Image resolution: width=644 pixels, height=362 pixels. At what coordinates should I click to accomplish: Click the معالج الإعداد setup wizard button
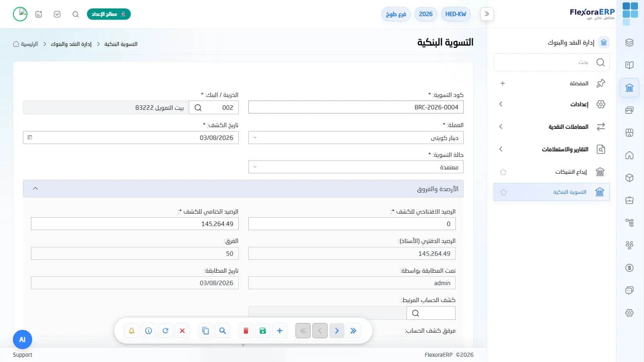click(109, 14)
